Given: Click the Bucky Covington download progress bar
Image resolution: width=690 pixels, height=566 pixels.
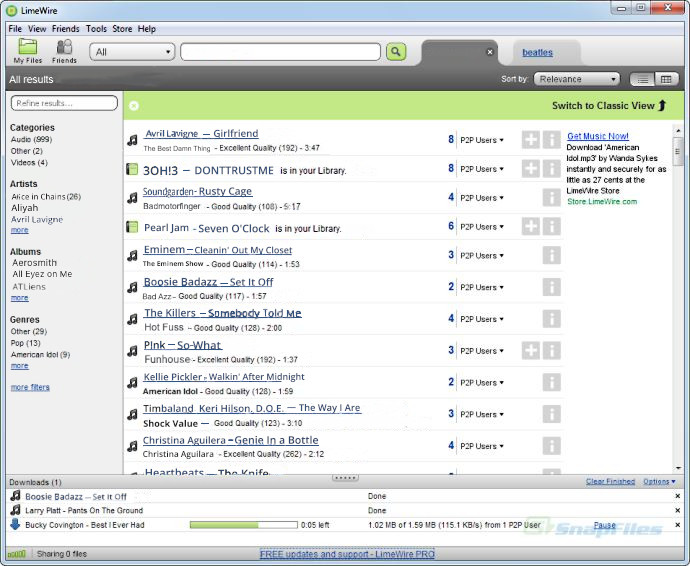Looking at the screenshot, I should (243, 525).
